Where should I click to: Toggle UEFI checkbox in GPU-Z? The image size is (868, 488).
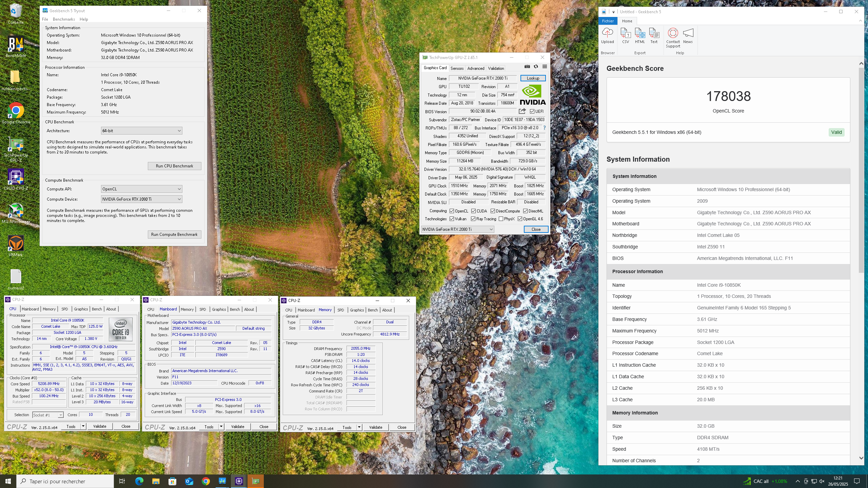532,111
